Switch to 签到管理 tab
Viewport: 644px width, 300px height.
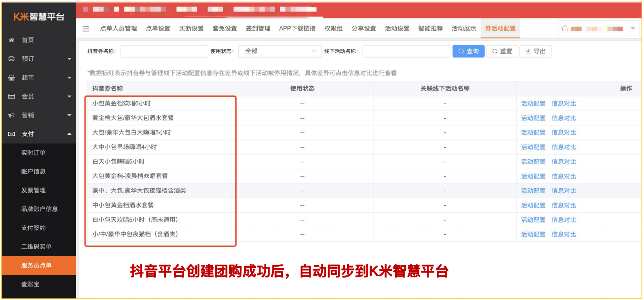(x=258, y=28)
